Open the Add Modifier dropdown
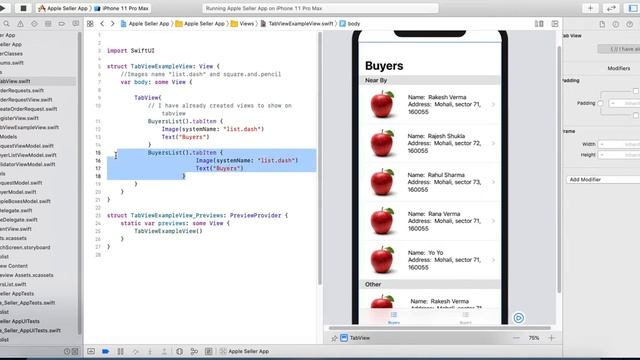Viewport: 640px width, 360px height. 603,180
